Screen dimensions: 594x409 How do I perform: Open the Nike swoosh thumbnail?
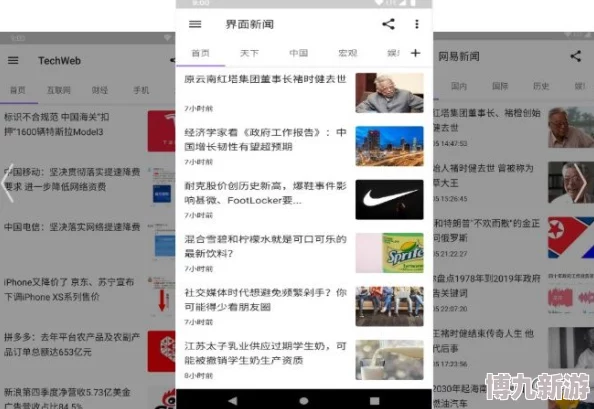click(x=389, y=200)
